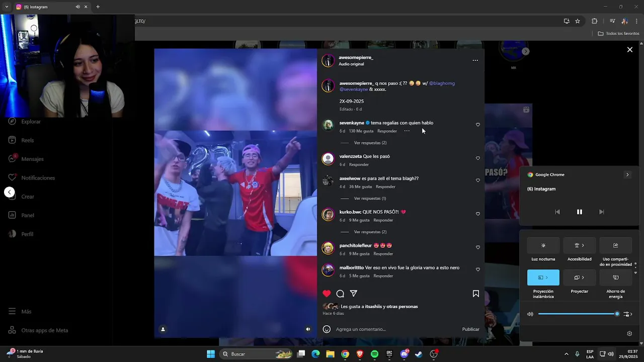The height and width of the screenshot is (362, 644).
Task: Like panchitolefleur's comment
Action: 478,247
